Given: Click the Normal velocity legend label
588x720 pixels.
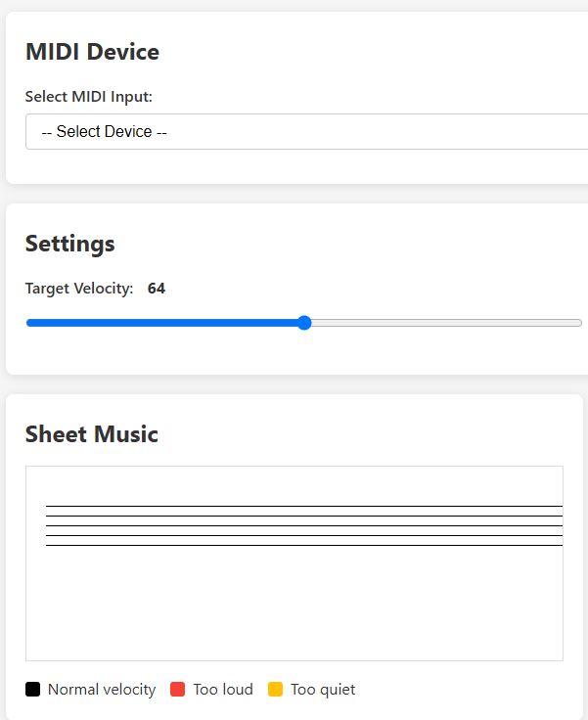Looking at the screenshot, I should click(x=102, y=690).
